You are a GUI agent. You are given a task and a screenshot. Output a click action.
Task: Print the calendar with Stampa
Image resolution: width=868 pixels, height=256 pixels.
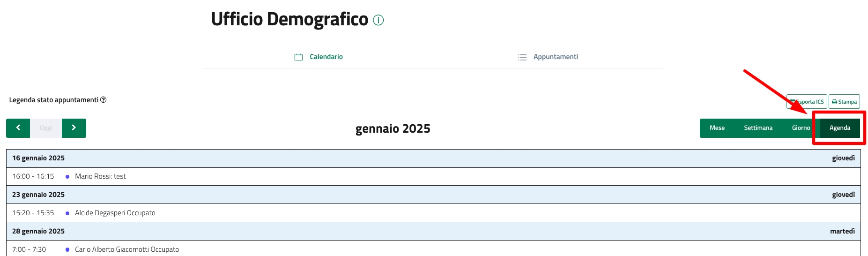click(x=844, y=102)
